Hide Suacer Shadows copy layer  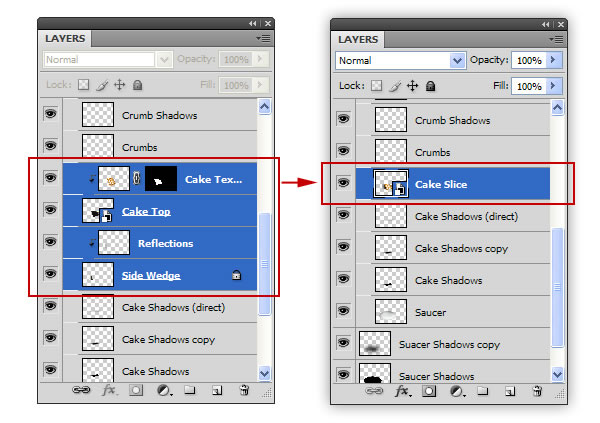click(x=344, y=342)
